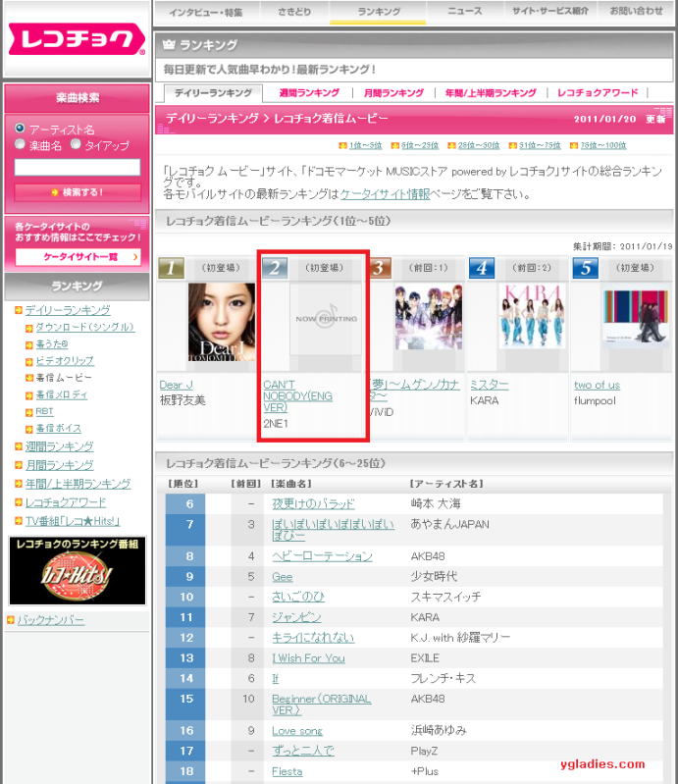Click the 検索する! search button

click(x=78, y=192)
